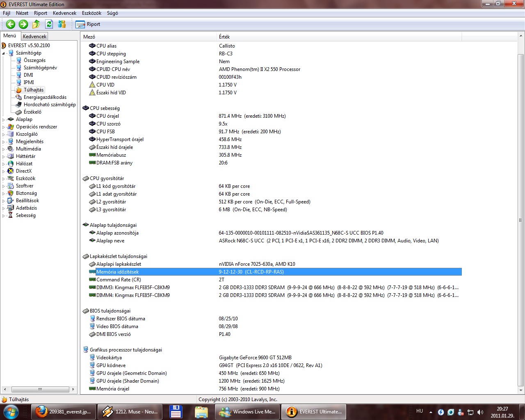Select the Északi híd VID warning icon
This screenshot has height=420, width=525.
92,93
